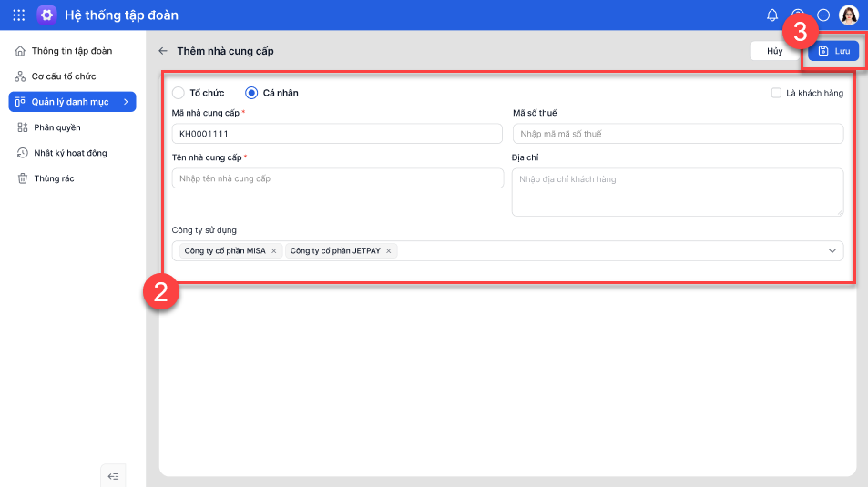Save with the Lưu button
Image resolution: width=868 pixels, height=487 pixels.
(833, 51)
